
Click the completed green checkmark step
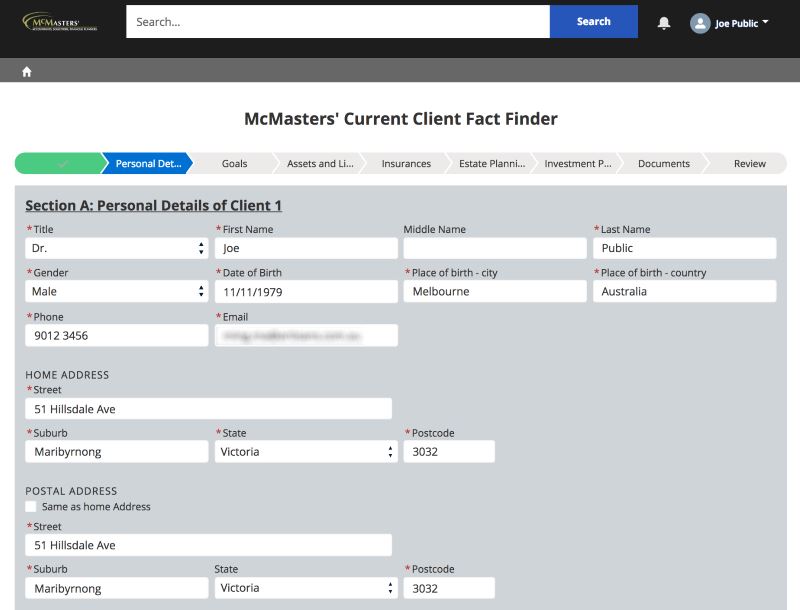[61, 164]
